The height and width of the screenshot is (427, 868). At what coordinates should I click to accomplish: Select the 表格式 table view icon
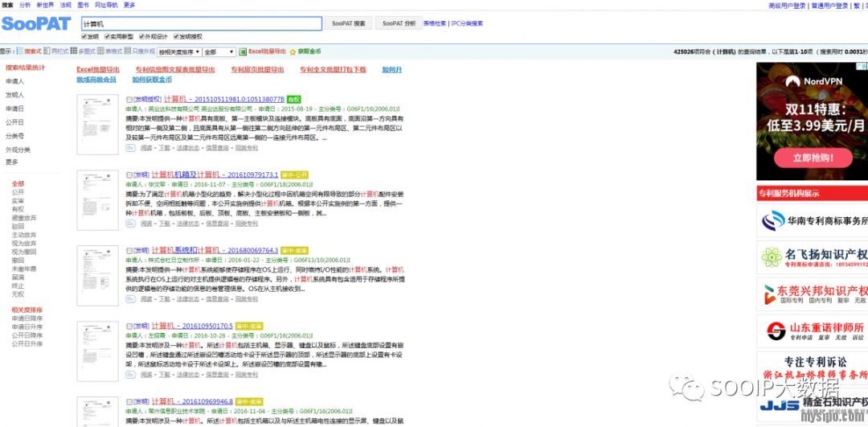tap(100, 51)
